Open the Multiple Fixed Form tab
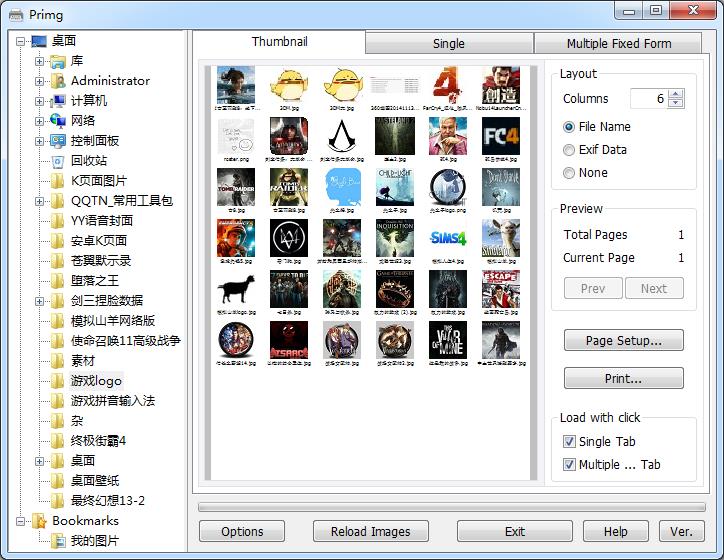This screenshot has height=560, width=724. pos(619,43)
